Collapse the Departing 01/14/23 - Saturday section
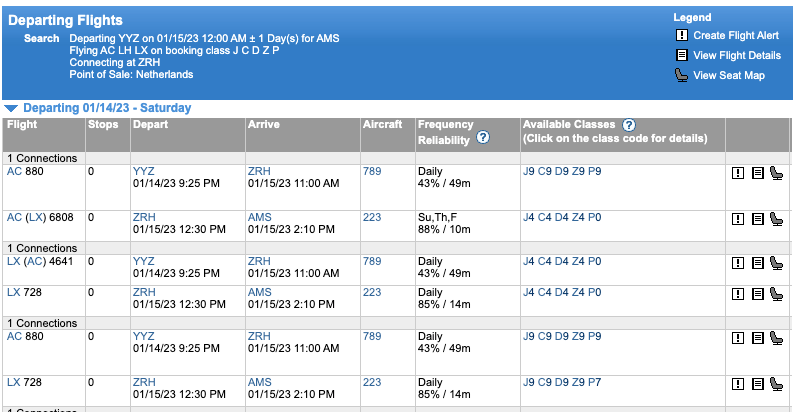 point(11,108)
